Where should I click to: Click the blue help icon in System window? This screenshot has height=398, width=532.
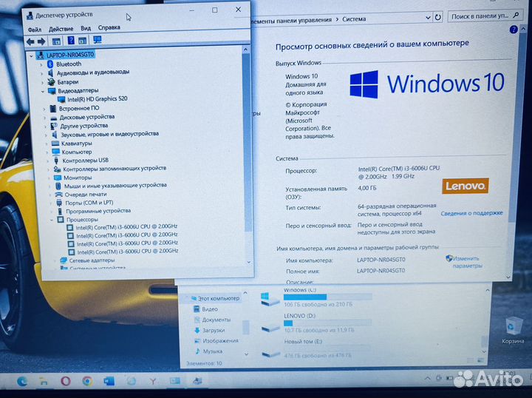point(514,30)
